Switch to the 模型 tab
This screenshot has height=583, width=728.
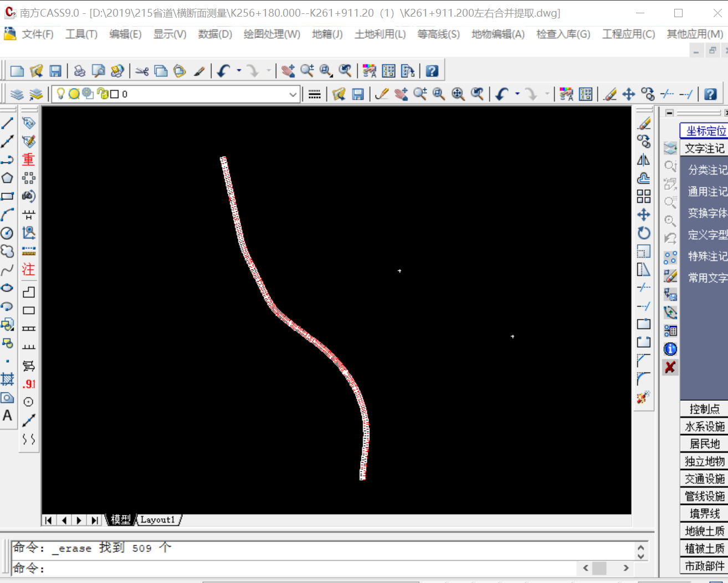point(120,519)
